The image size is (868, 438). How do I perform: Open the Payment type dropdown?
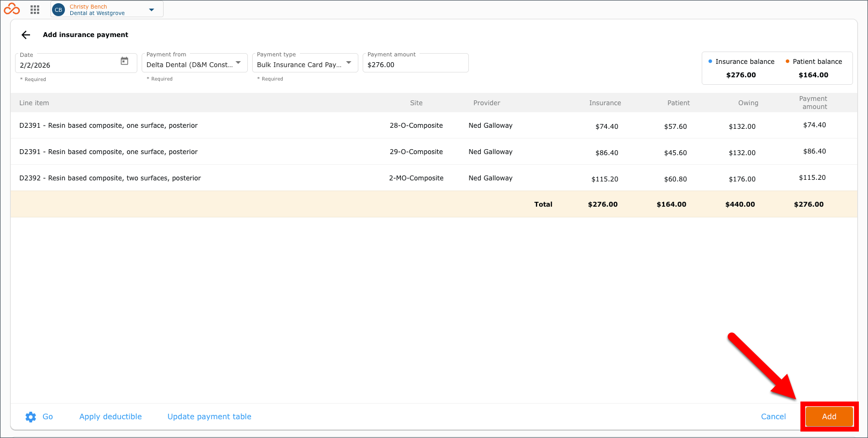pos(305,63)
